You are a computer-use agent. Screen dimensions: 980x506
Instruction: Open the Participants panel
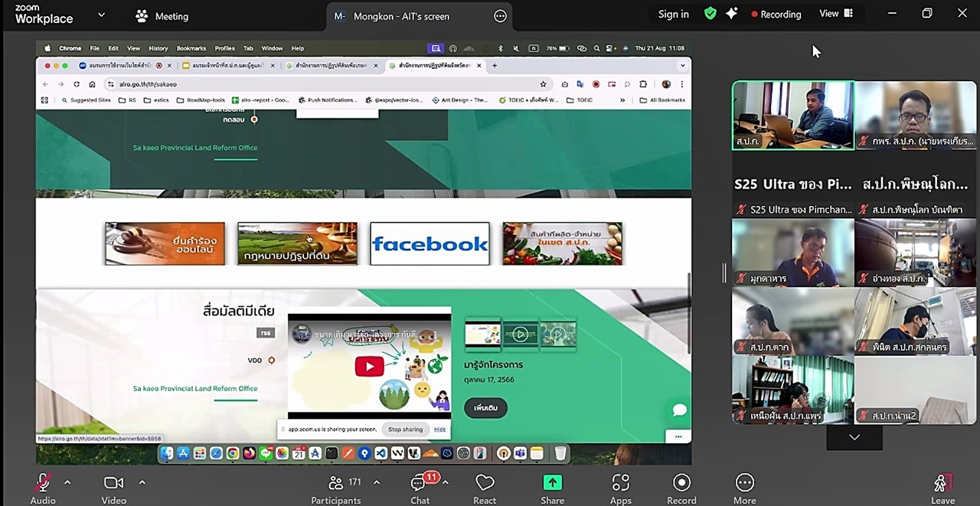tap(335, 483)
